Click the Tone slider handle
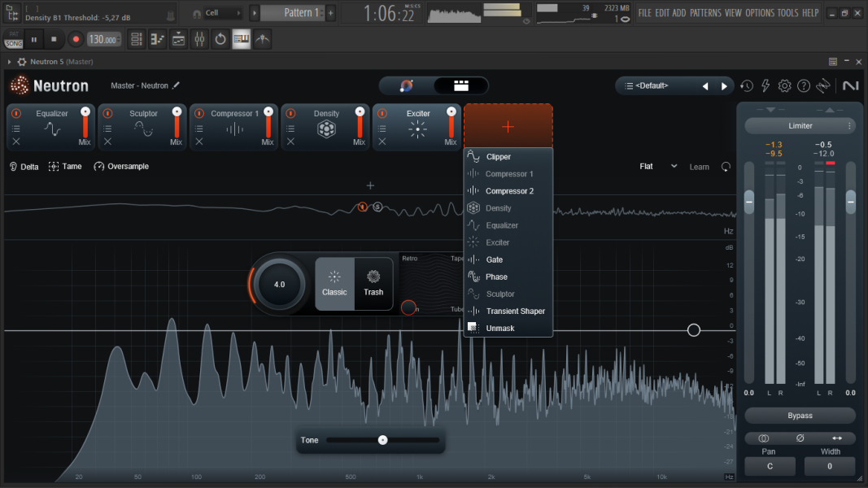 tap(382, 440)
